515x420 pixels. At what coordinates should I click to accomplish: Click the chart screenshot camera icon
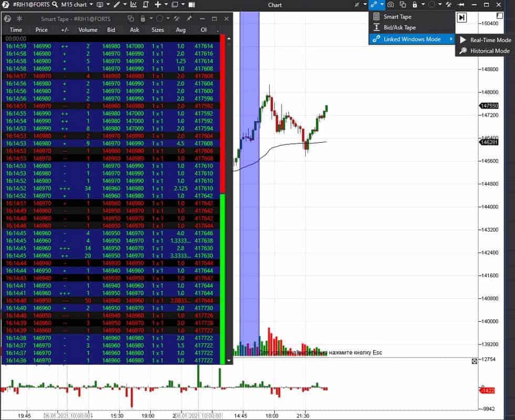(390, 5)
